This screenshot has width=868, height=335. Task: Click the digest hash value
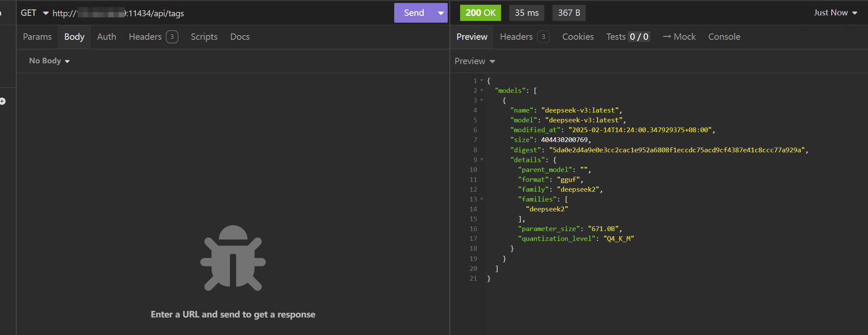(x=677, y=150)
